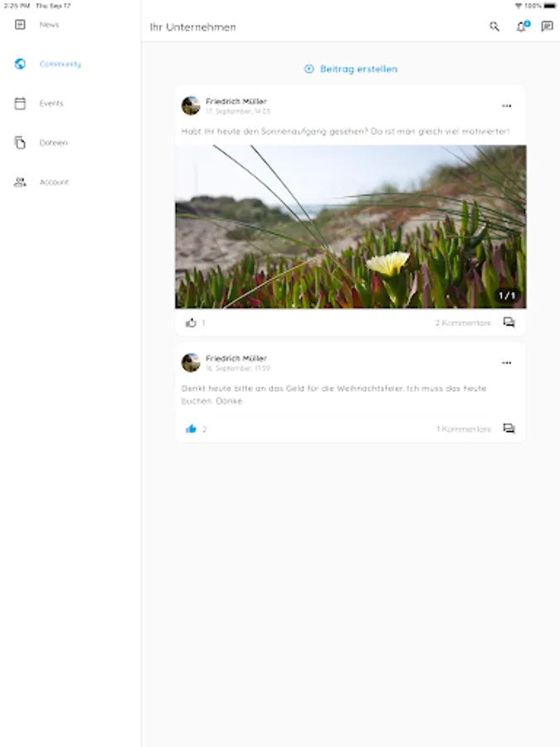Click the plus icon next to Beitrag erstellen
560x747 pixels.
click(x=309, y=69)
